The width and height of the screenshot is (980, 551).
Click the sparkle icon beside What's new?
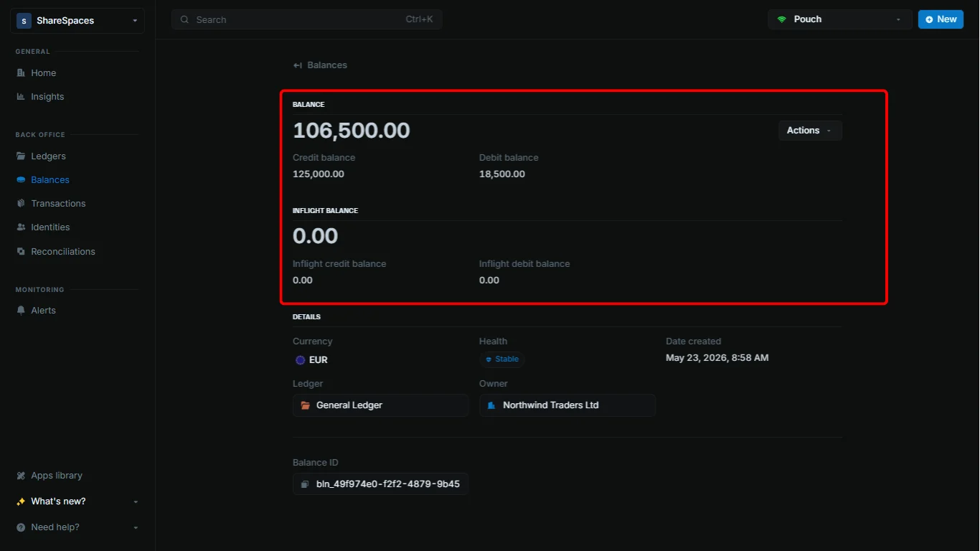tap(21, 501)
